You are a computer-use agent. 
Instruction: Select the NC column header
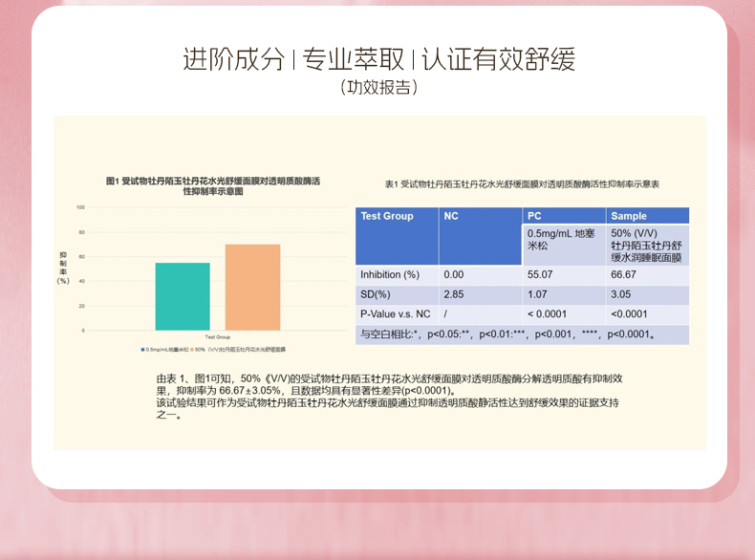coord(451,216)
